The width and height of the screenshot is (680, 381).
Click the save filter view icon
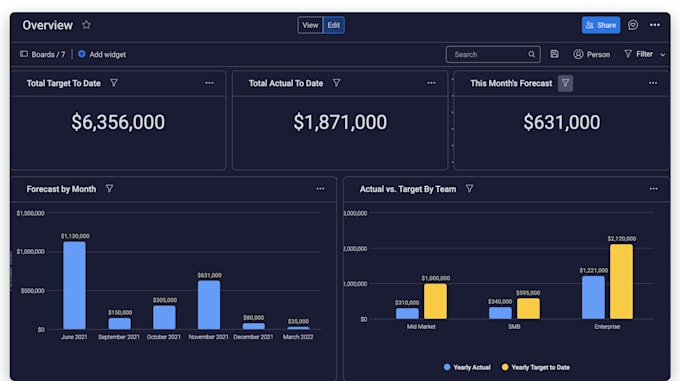[554, 54]
